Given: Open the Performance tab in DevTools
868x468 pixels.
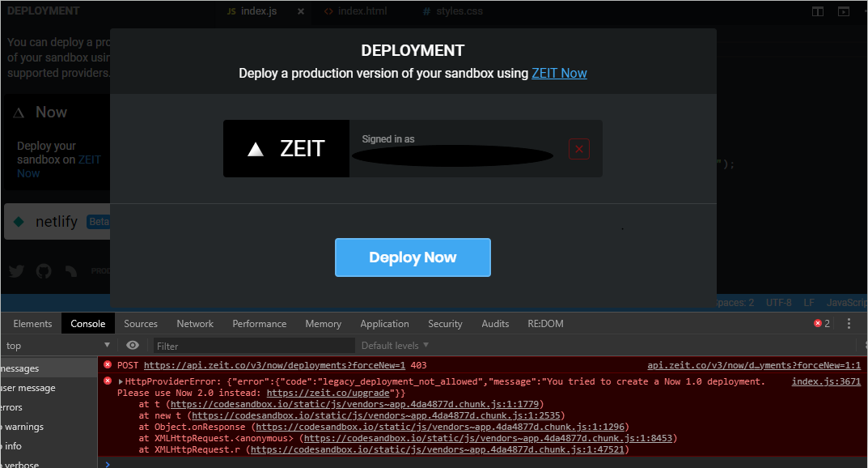Looking at the screenshot, I should (x=260, y=323).
